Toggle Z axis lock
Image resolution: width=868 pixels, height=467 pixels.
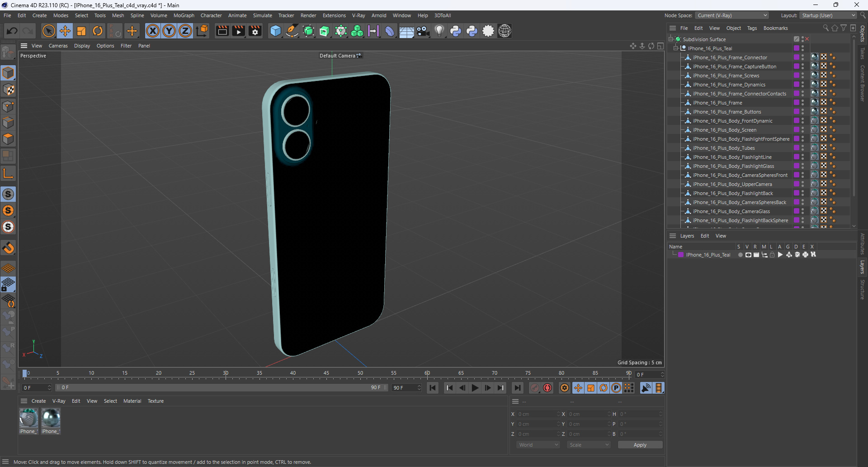click(x=185, y=31)
